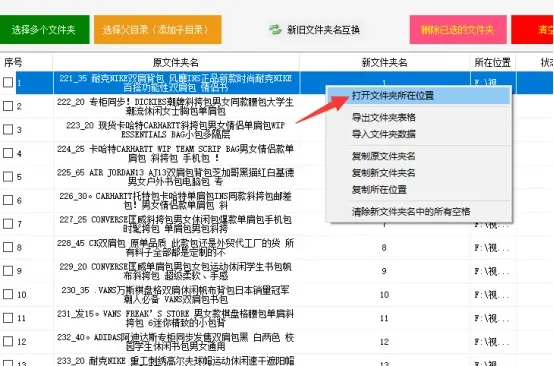Select folder name starting 225_65 AIR JORDAN13
Viewport: 554px width, 366px height.
[x=176, y=177]
